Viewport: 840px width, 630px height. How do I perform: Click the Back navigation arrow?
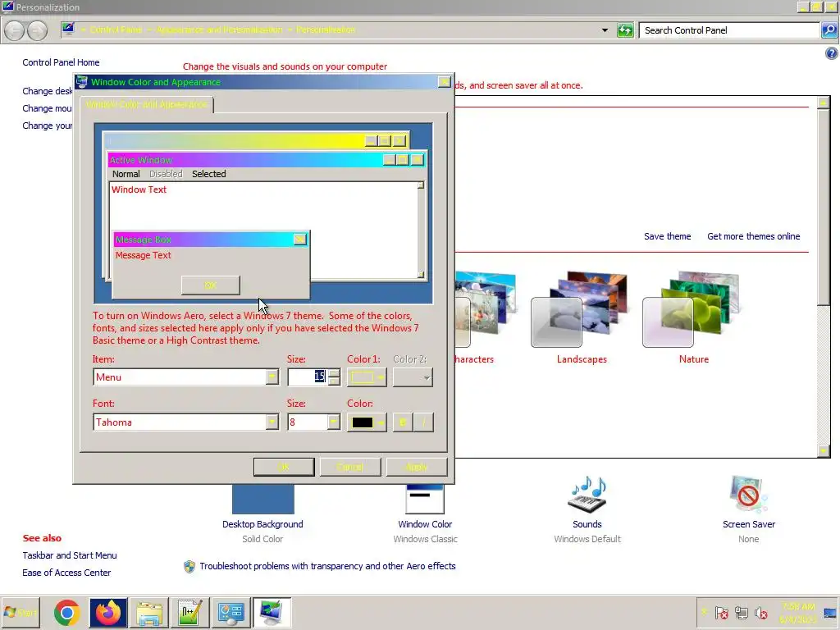coord(15,30)
